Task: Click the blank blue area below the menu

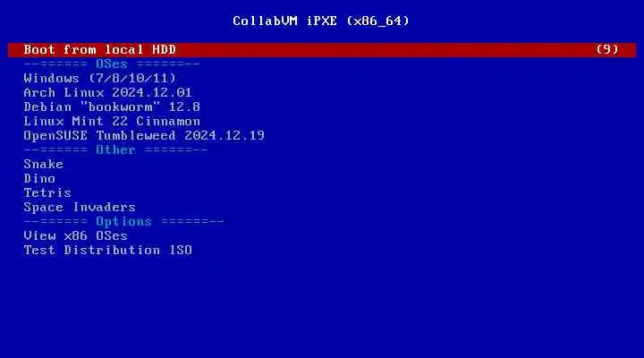Action: coord(322,308)
